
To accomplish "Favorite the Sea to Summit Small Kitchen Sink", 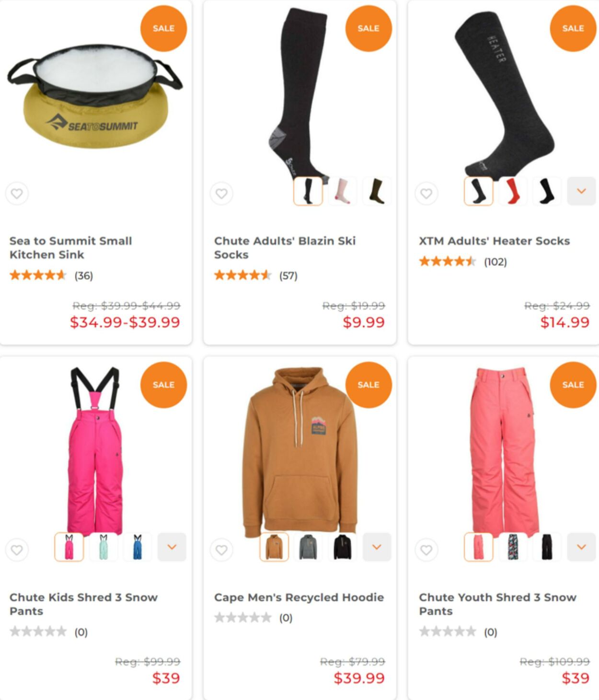I will [x=17, y=194].
